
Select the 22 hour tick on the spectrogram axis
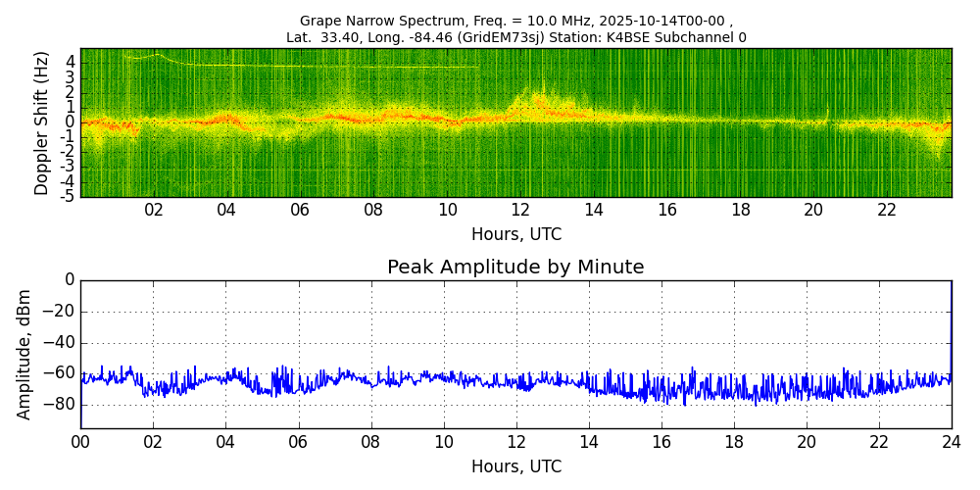pyautogui.click(x=887, y=211)
